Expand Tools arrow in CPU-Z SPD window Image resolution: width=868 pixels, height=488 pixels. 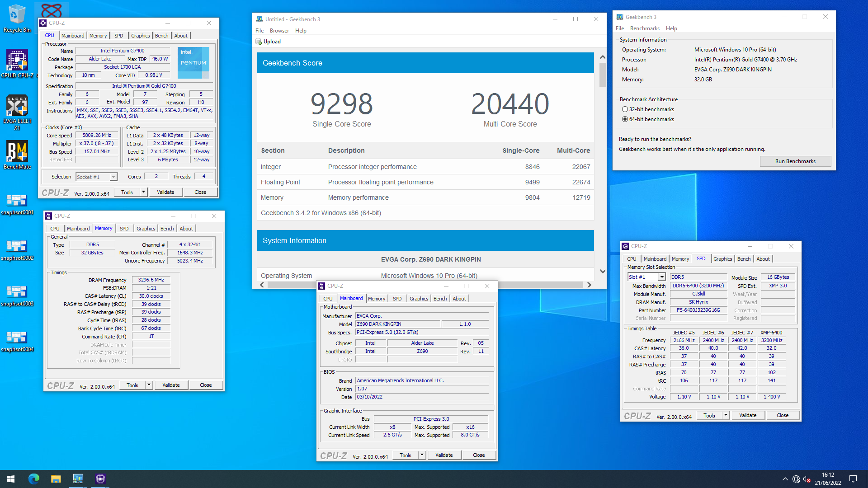(x=726, y=415)
